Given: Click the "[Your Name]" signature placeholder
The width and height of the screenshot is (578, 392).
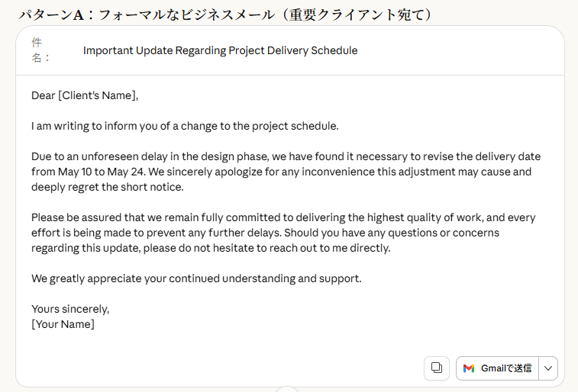Looking at the screenshot, I should tap(63, 324).
